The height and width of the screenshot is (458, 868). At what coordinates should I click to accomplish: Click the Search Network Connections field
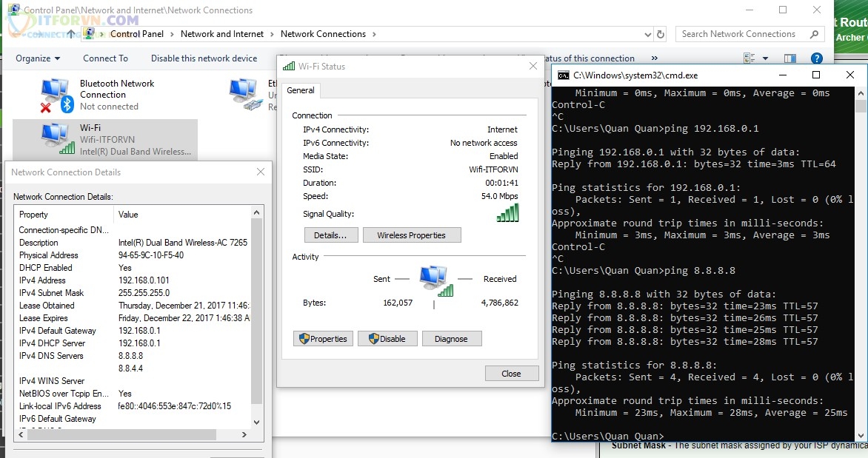pyautogui.click(x=744, y=34)
